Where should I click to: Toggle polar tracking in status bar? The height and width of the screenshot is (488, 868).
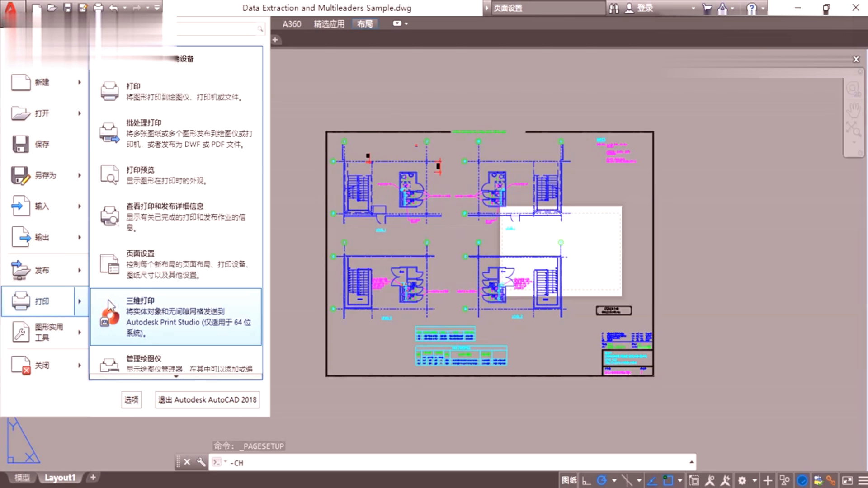[602, 480]
